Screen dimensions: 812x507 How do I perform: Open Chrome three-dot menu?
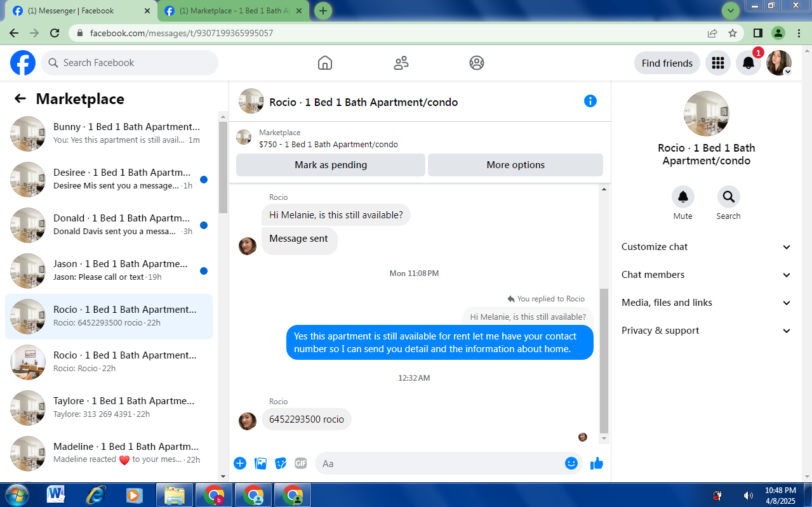pos(799,33)
